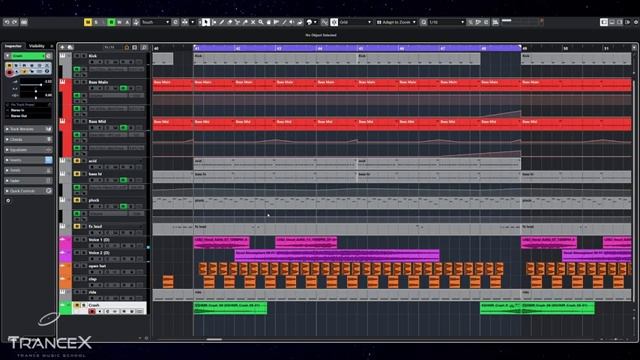Select the Object Selection arrow tool
This screenshot has height=360, width=640.
[x=206, y=22]
